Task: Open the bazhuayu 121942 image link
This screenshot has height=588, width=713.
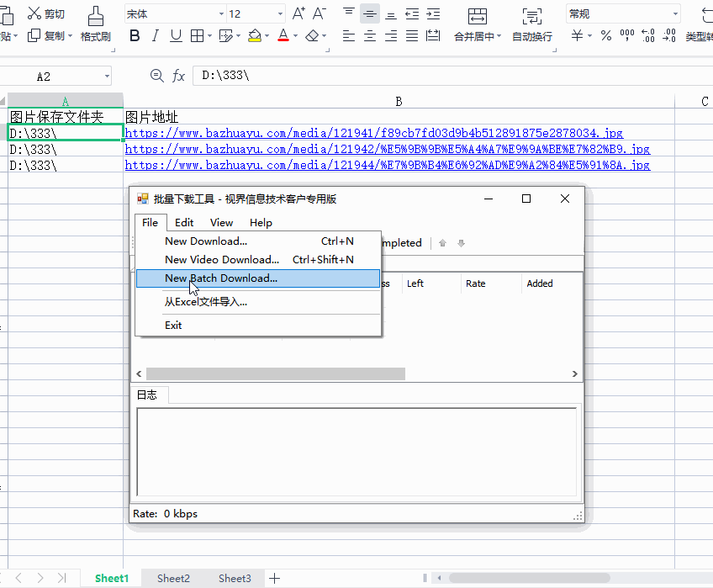Action: (x=388, y=149)
